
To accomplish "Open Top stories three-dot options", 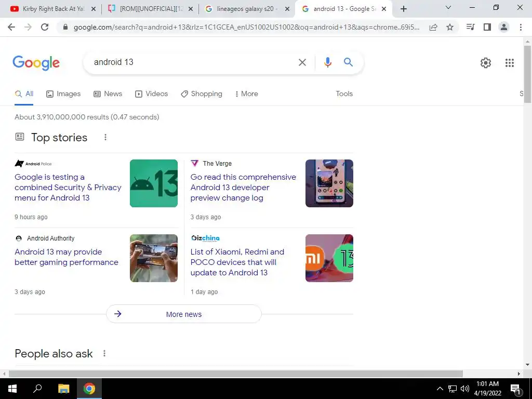I will tap(105, 137).
